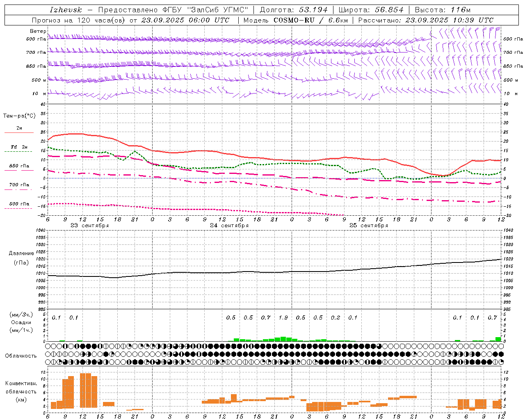Click the '1.9' three-hour precipitation value
Screen dimensions: 525x420
(283, 317)
